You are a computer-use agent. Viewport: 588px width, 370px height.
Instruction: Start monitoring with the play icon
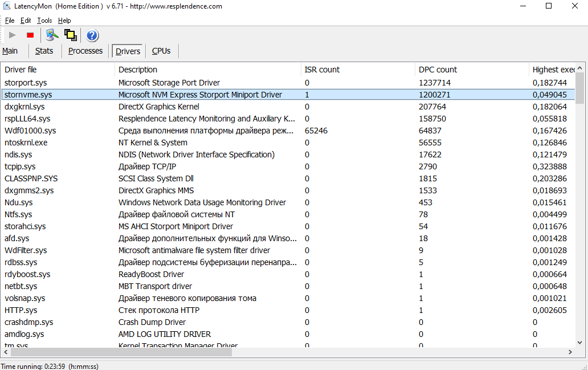point(13,35)
